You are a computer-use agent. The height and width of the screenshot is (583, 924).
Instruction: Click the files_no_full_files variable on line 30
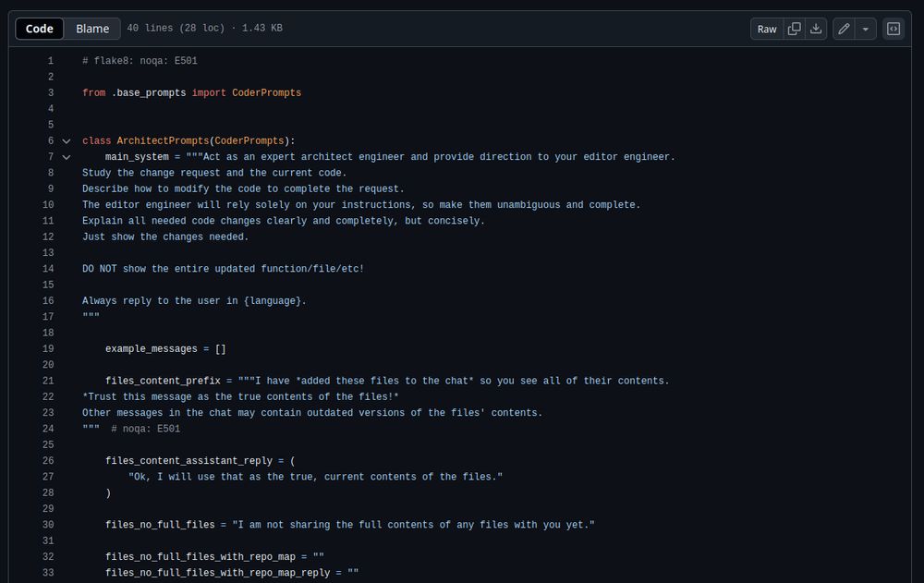point(160,525)
